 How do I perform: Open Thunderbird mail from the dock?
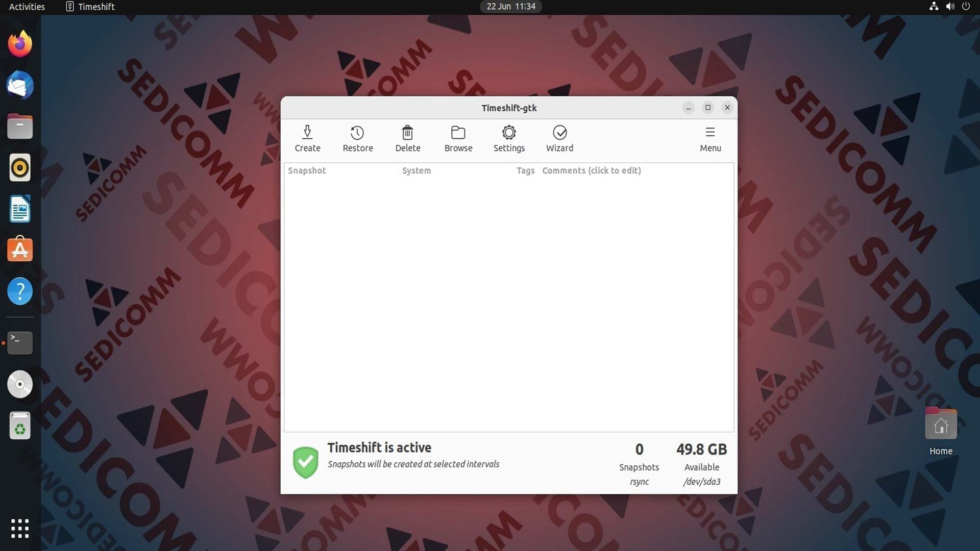pyautogui.click(x=20, y=85)
